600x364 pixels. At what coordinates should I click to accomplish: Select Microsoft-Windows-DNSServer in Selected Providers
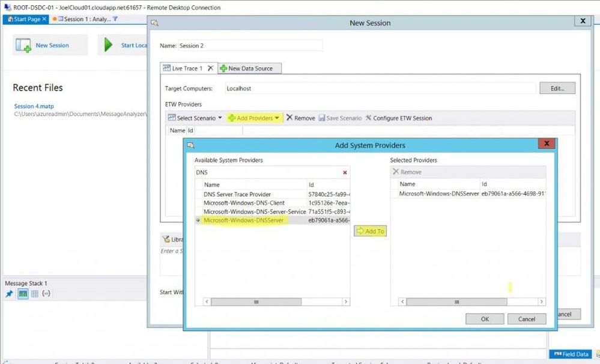(468, 193)
